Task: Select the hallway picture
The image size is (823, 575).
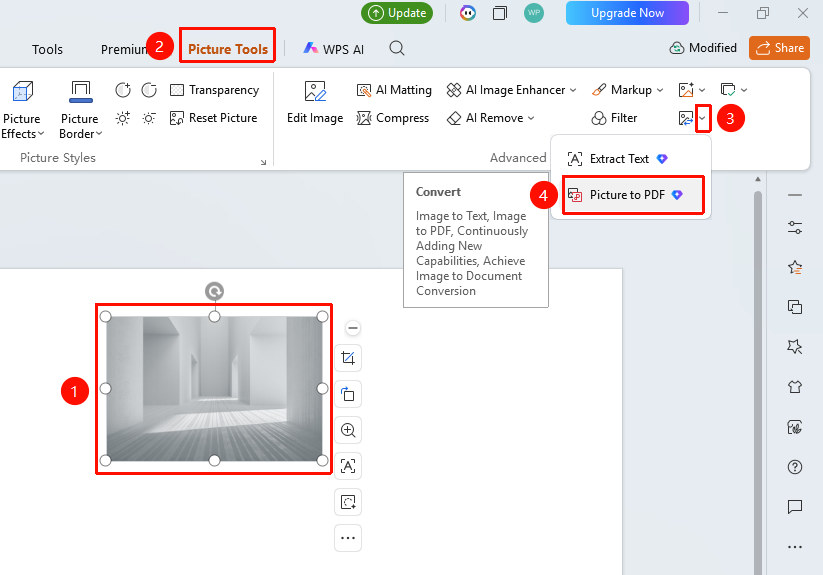Action: coord(214,389)
